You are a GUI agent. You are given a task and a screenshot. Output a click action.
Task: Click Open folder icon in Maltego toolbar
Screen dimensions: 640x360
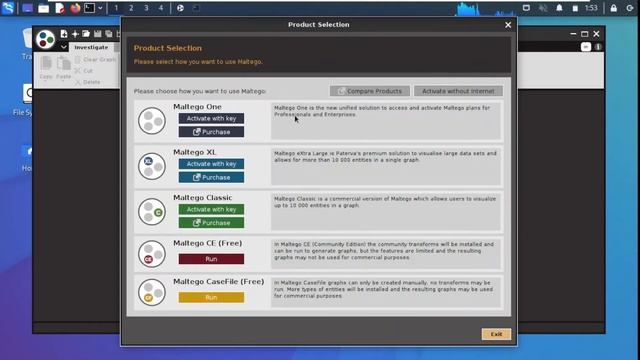click(86, 34)
